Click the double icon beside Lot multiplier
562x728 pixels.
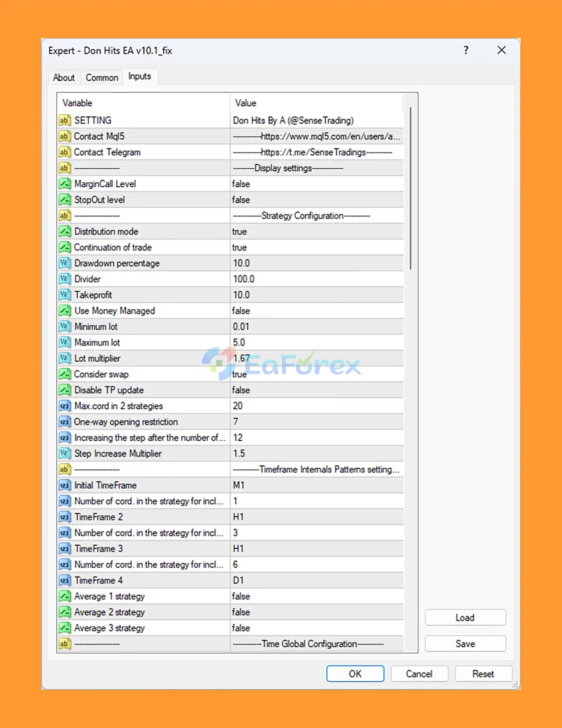pos(65,358)
